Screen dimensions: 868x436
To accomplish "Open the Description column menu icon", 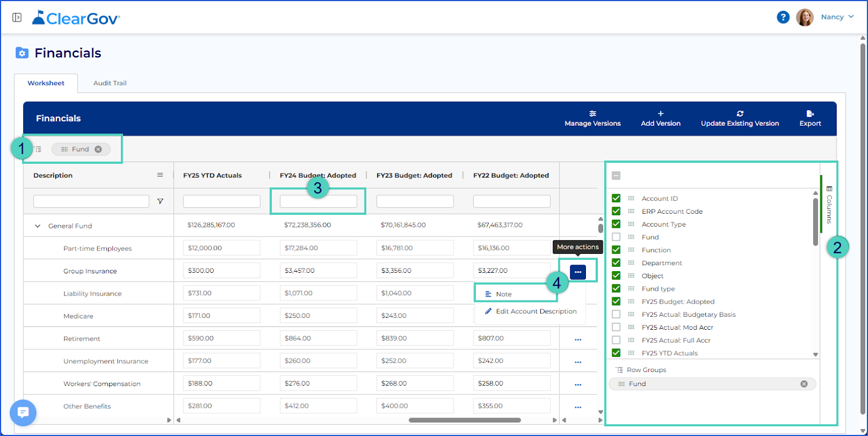I will tap(160, 175).
